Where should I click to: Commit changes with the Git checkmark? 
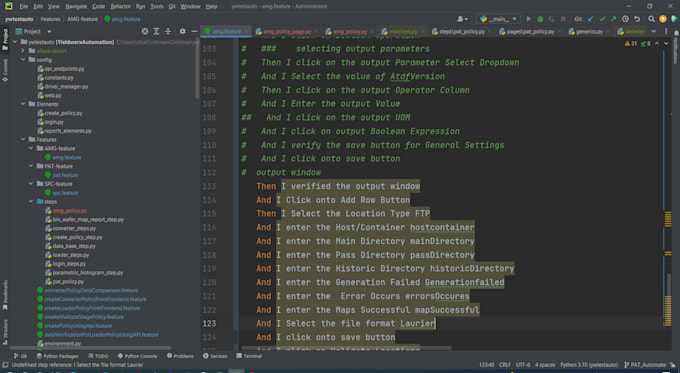[x=602, y=19]
